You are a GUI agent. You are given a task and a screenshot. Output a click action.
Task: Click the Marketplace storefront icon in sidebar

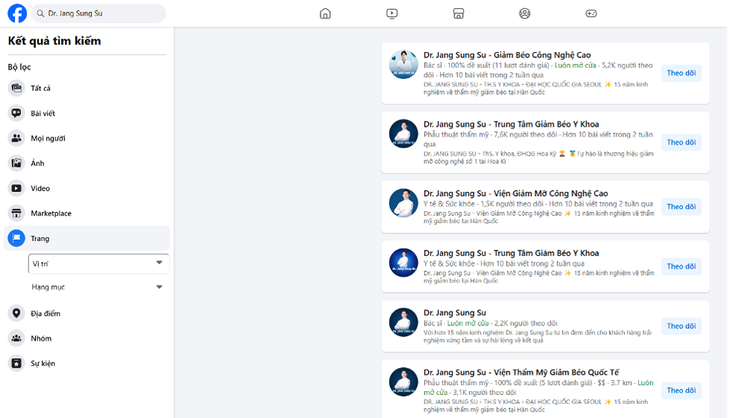point(16,213)
